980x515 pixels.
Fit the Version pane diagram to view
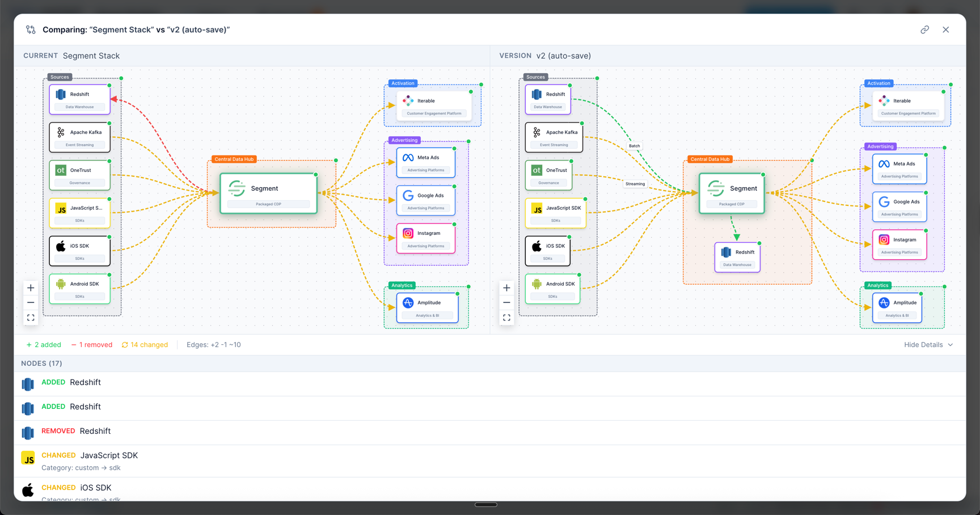506,318
